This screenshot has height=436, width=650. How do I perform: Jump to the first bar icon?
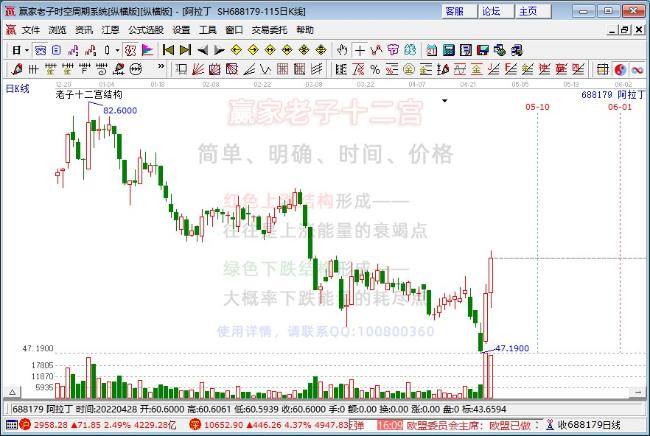(x=168, y=50)
